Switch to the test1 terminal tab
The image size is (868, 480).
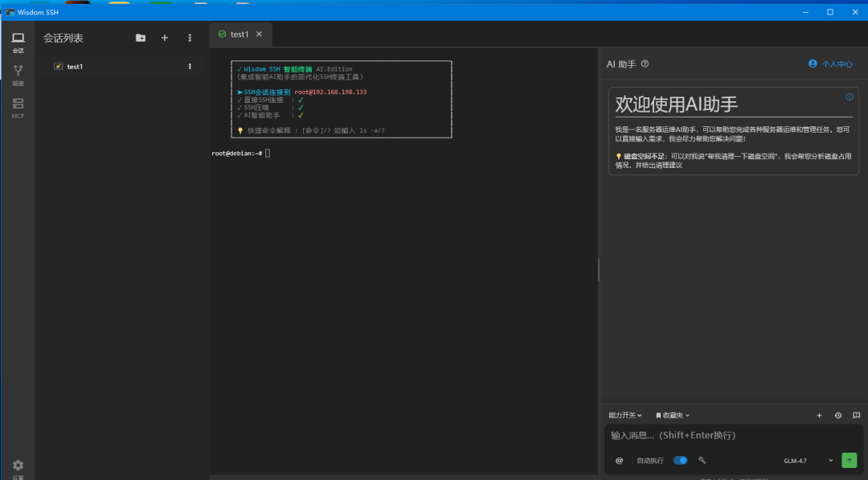coord(239,35)
